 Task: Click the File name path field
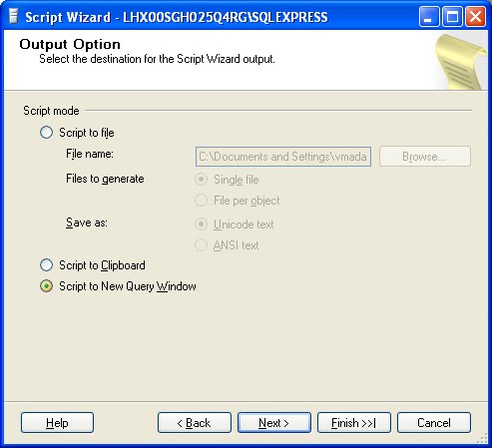[283, 157]
